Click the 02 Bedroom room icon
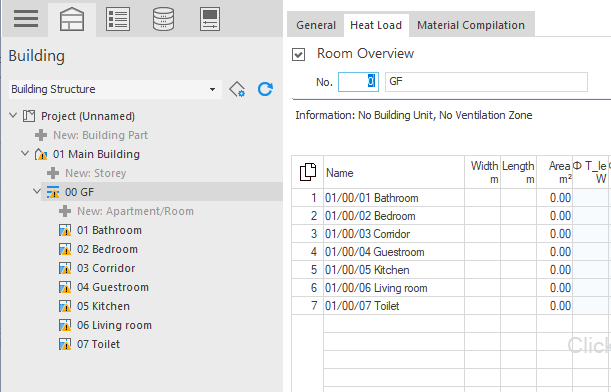This screenshot has width=611, height=392. click(x=65, y=249)
